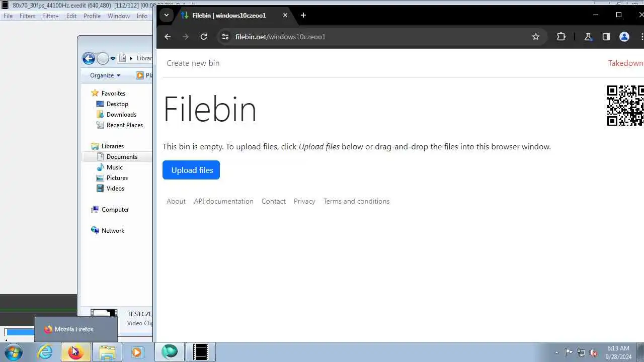
Task: Open the Window menu in AviUtl
Action: 119,16
